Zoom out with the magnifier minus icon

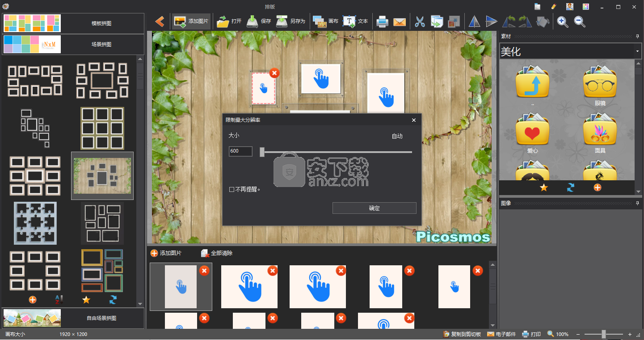[x=580, y=21]
